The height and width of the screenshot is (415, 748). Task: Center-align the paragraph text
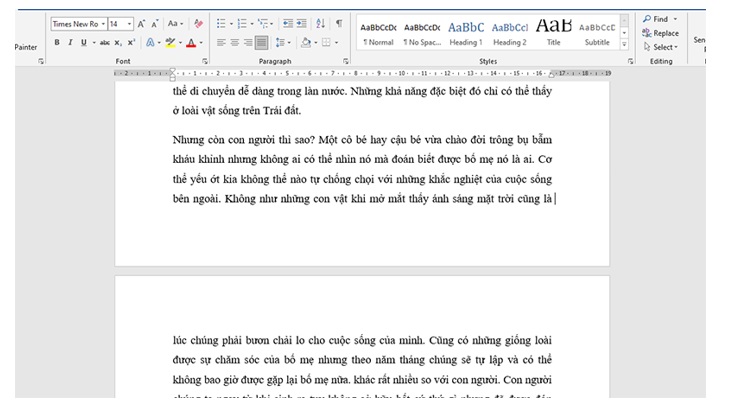235,43
